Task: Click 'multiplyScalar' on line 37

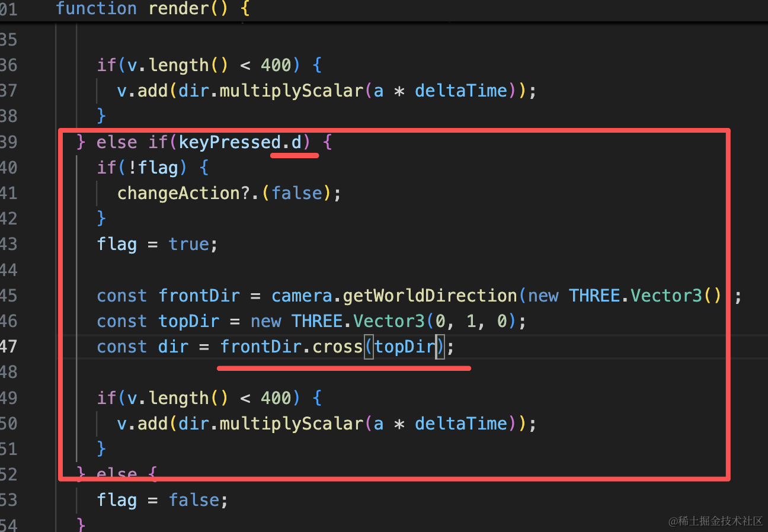Action: tap(292, 91)
